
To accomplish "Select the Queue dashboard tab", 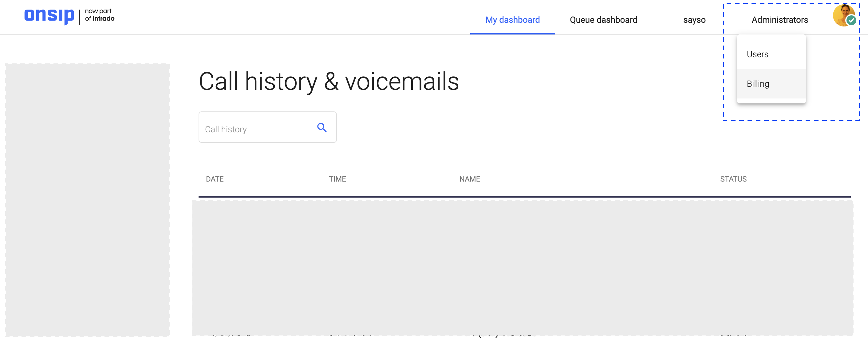I will coord(603,20).
